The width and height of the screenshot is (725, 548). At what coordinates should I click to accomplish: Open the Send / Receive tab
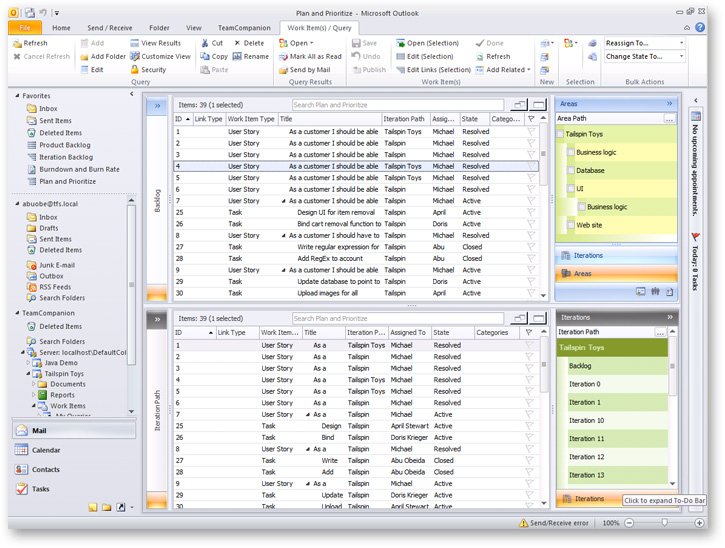(110, 28)
